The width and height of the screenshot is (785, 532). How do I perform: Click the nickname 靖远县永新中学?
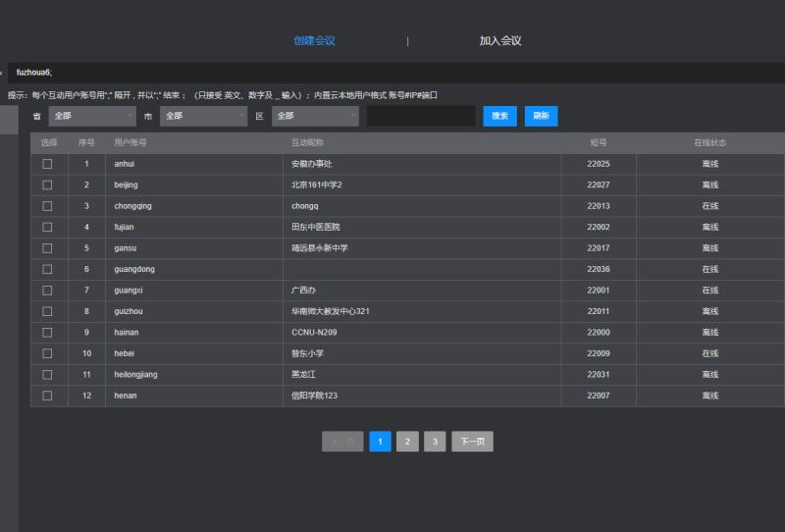320,248
